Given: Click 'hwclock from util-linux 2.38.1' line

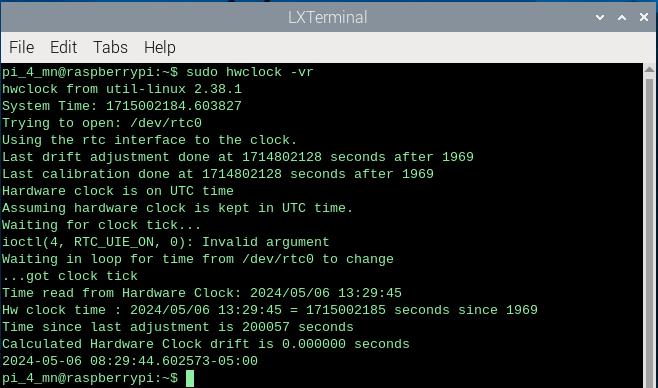Looking at the screenshot, I should pyautogui.click(x=122, y=89).
